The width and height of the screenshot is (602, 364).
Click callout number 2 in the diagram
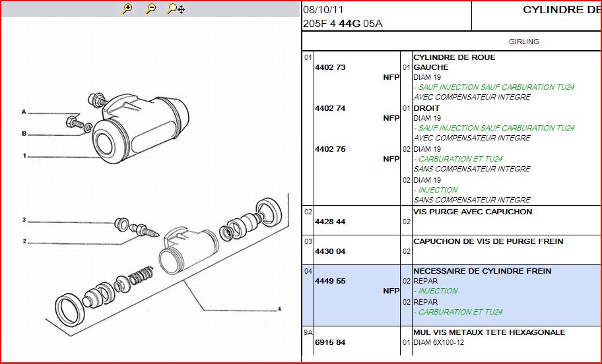point(24,241)
